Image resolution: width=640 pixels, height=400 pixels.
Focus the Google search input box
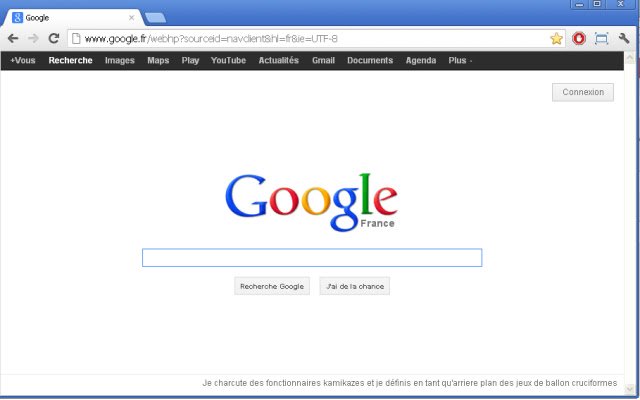point(312,258)
